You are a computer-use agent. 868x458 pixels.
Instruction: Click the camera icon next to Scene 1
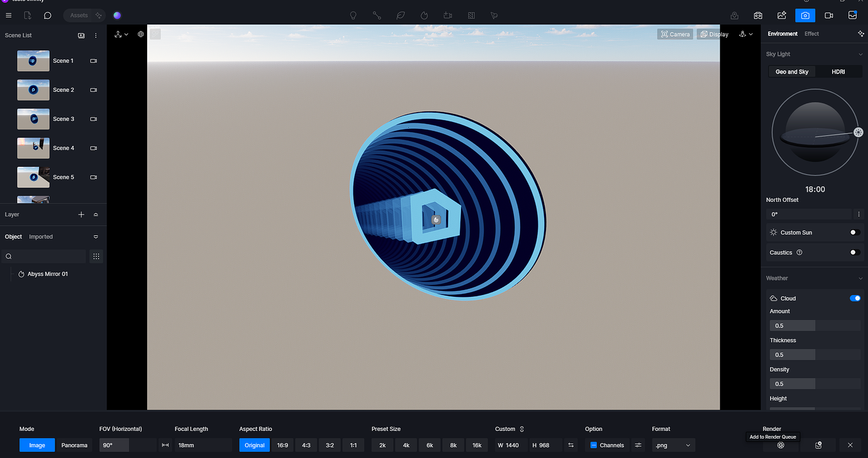(94, 61)
